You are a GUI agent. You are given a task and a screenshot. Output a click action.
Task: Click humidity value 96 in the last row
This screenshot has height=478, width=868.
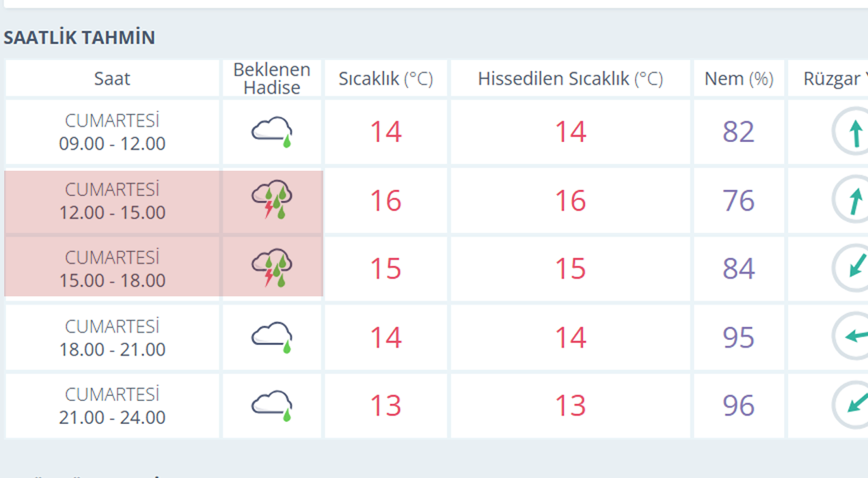(x=739, y=406)
